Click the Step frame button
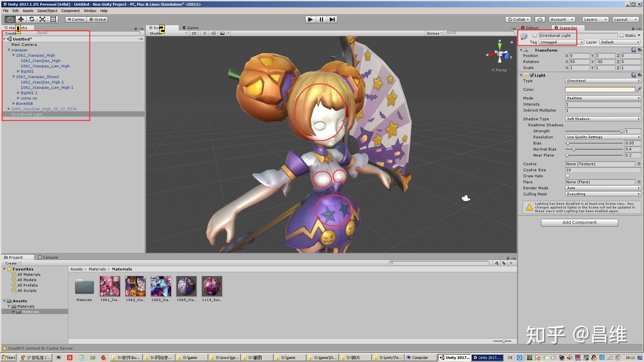 point(332,19)
